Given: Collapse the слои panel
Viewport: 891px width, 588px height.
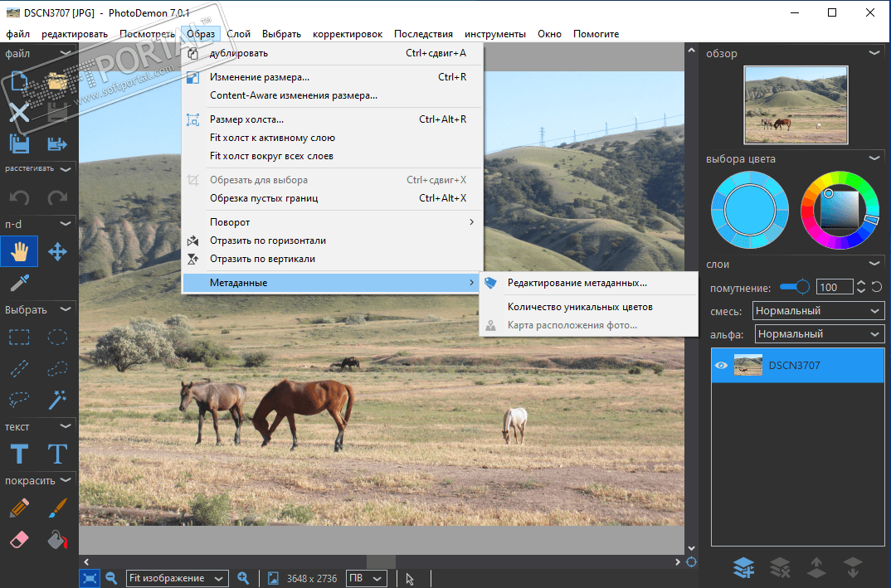Looking at the screenshot, I should (874, 264).
